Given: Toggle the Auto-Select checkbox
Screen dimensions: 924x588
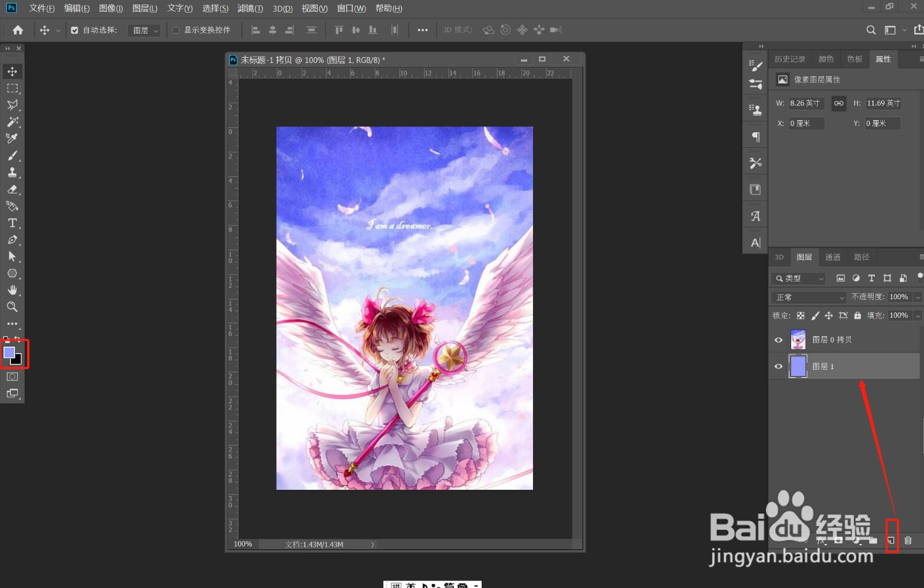Looking at the screenshot, I should tap(74, 30).
